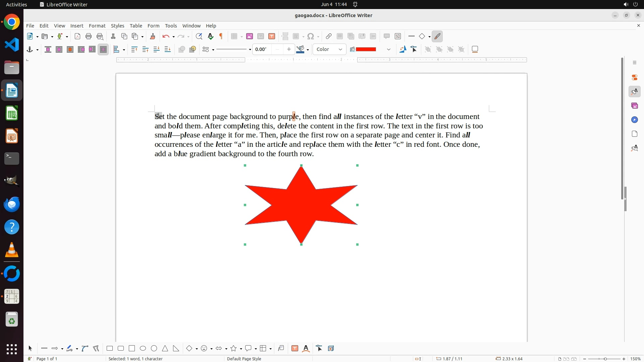The width and height of the screenshot is (644, 362).
Task: Select the Ellipse tool in drawing toolbar
Action: [143, 349]
